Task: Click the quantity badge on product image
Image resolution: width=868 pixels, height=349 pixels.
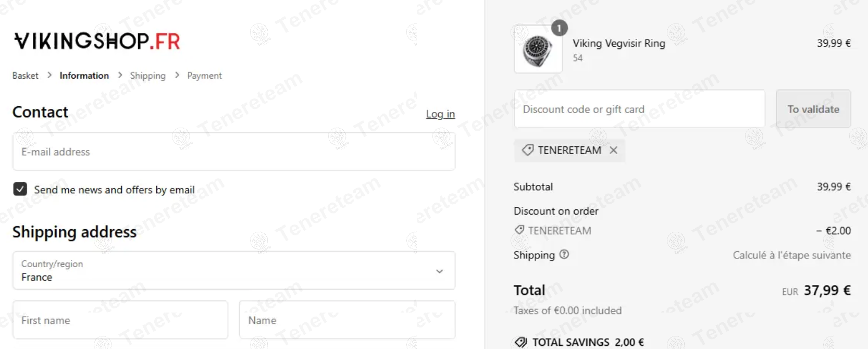Action: tap(559, 28)
